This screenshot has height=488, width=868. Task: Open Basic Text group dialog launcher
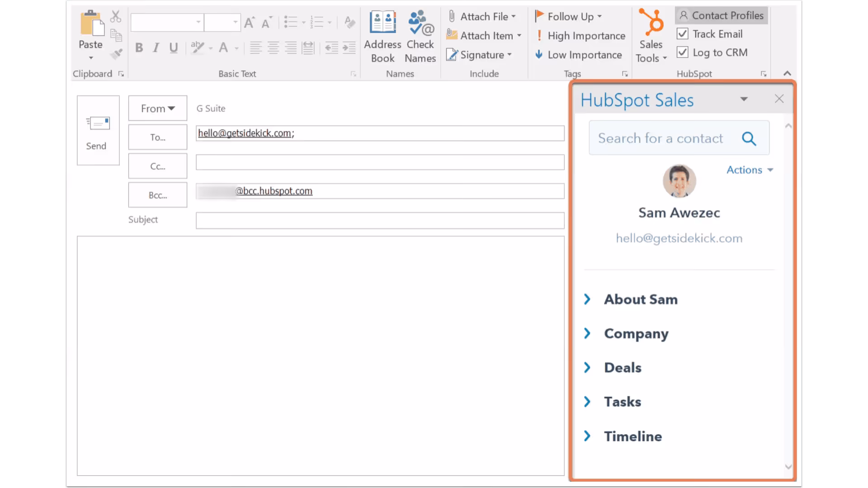[354, 74]
